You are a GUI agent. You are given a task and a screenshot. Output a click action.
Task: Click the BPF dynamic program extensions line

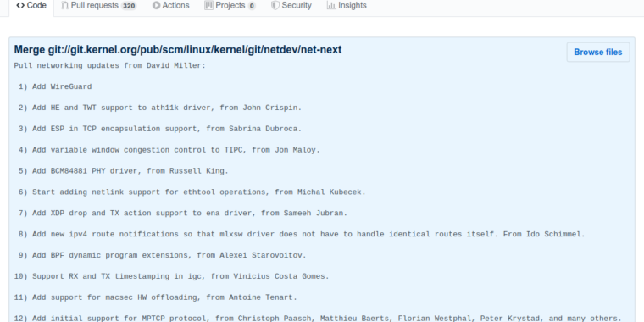tap(162, 255)
